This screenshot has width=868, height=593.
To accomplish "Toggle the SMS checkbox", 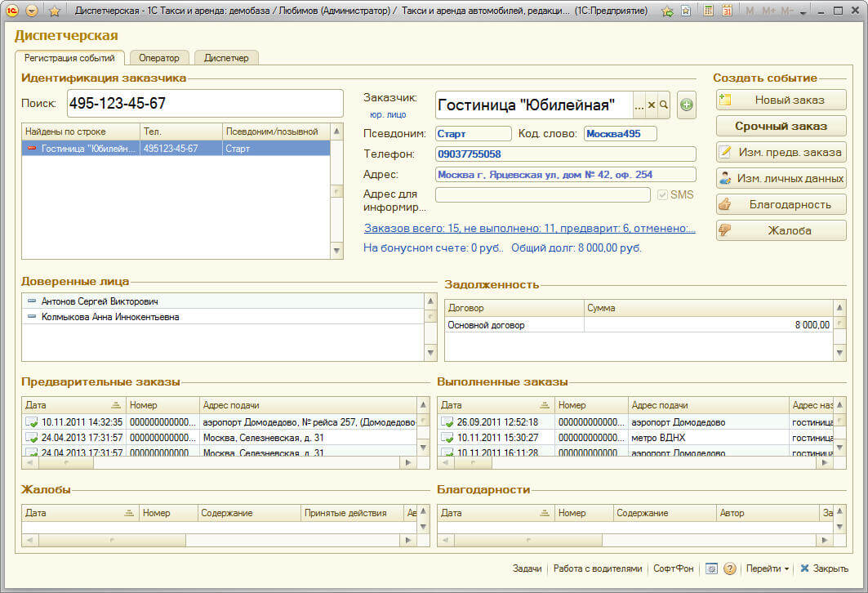I will point(663,195).
